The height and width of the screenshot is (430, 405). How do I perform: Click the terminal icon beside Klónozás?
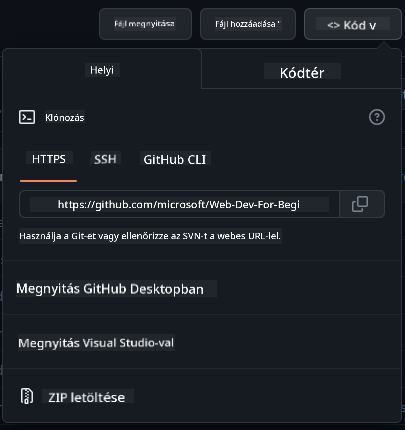(27, 117)
